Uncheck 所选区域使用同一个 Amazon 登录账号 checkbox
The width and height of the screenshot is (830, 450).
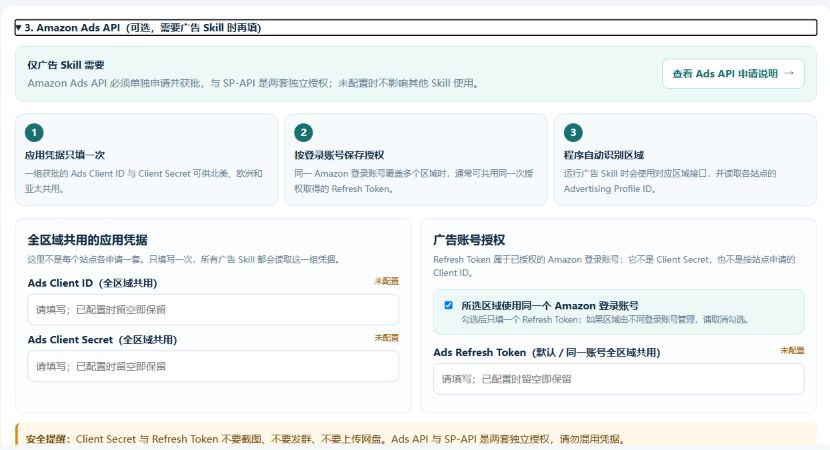tap(448, 305)
